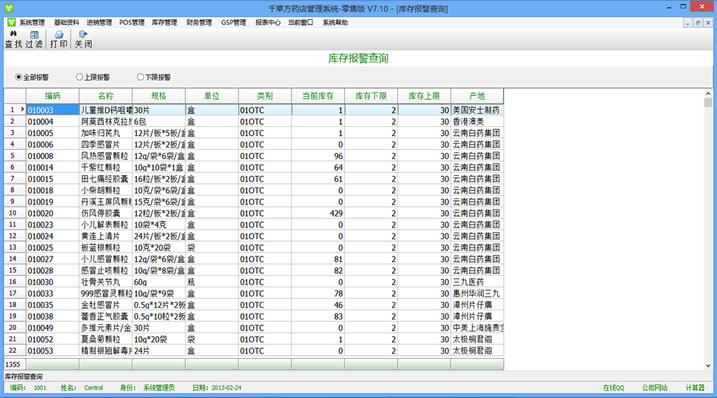The image size is (717, 398).
Task: Open the 在线QQ link in the status bar
Action: point(613,387)
